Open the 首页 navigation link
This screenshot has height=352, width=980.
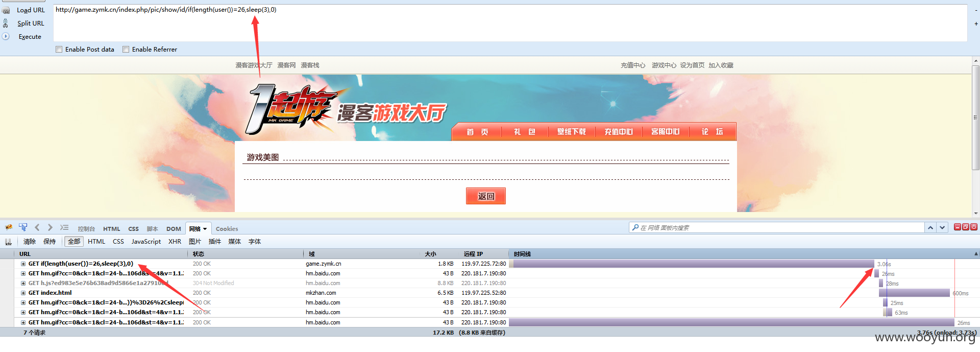[x=477, y=132]
